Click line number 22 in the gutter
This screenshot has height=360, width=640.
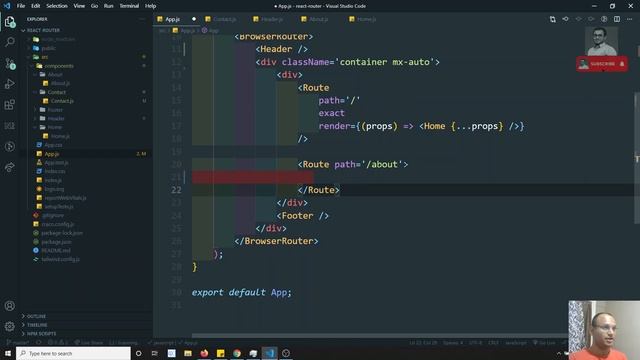(x=176, y=190)
